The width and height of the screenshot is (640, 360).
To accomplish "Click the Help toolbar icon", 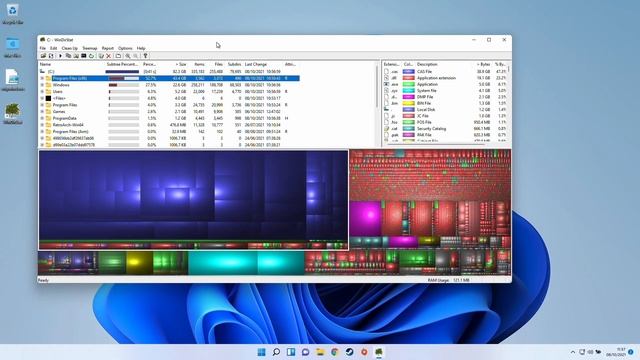I will tap(145, 56).
